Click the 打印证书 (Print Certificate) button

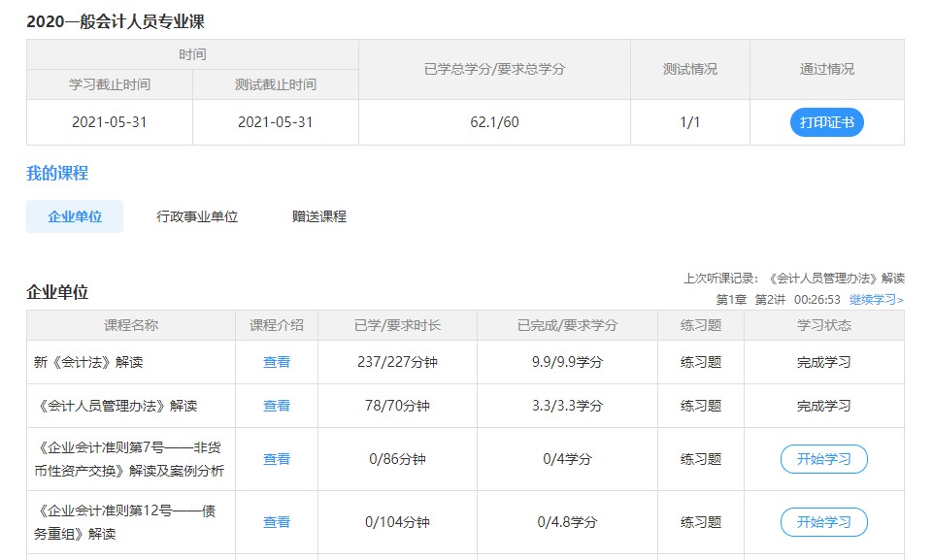click(826, 122)
